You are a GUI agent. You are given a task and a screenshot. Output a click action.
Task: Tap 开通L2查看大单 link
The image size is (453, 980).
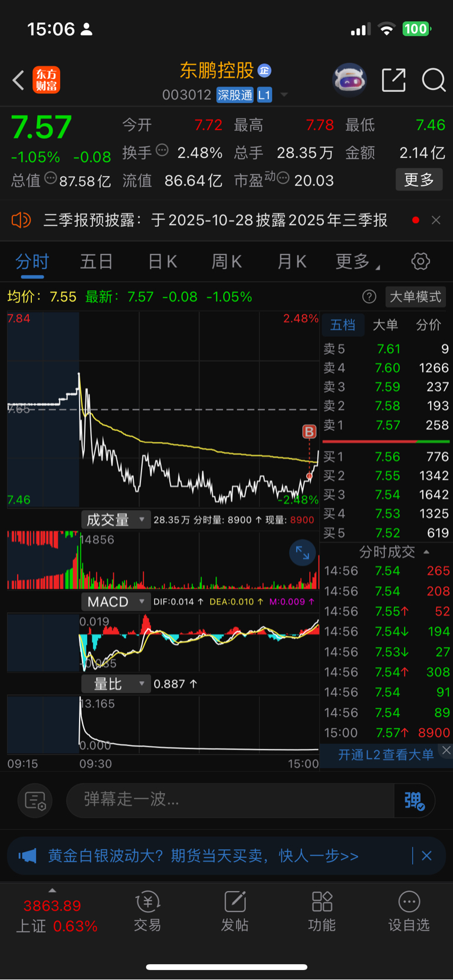[x=386, y=755]
